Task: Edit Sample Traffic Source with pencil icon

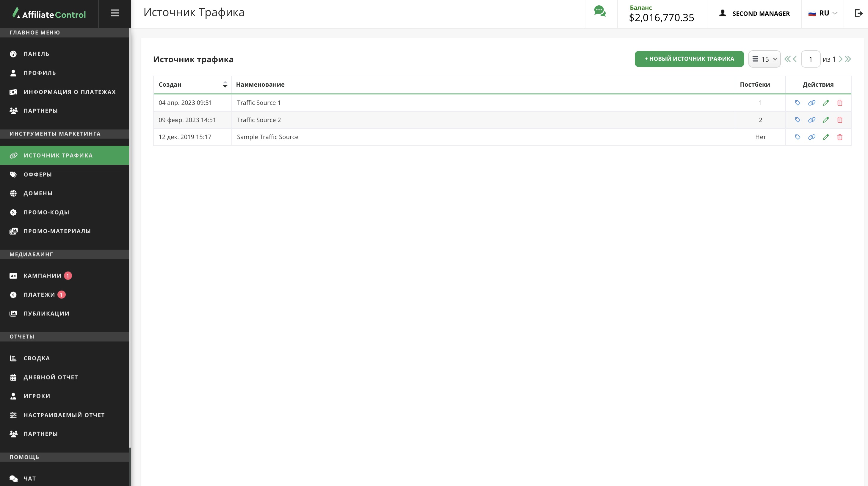Action: 825,137
